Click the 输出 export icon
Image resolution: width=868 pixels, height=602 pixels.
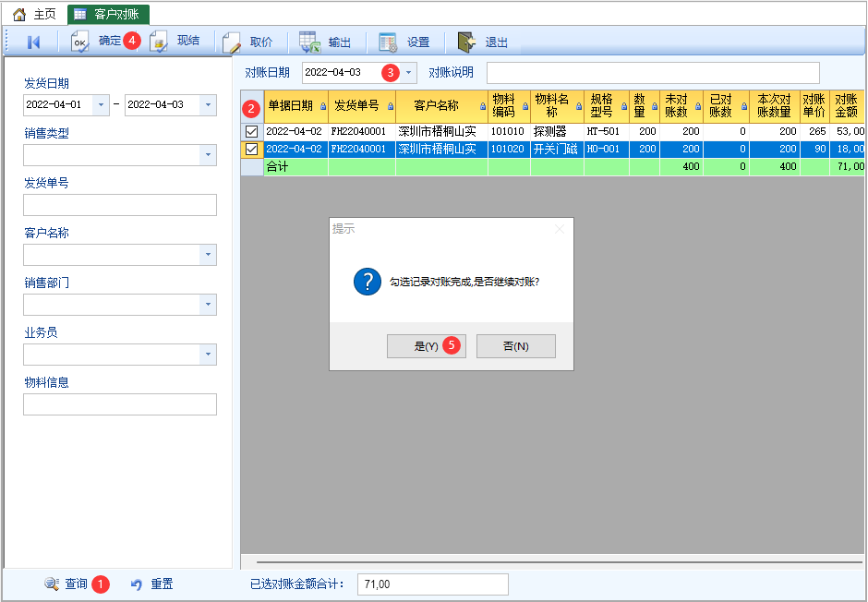tap(309, 42)
